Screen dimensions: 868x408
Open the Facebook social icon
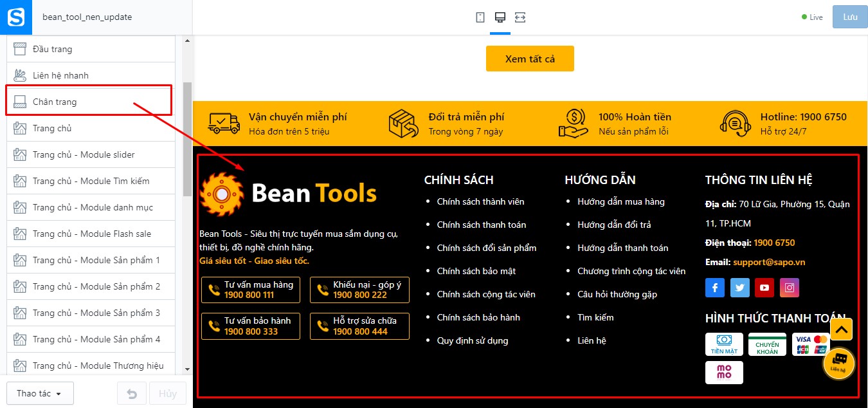tap(715, 288)
